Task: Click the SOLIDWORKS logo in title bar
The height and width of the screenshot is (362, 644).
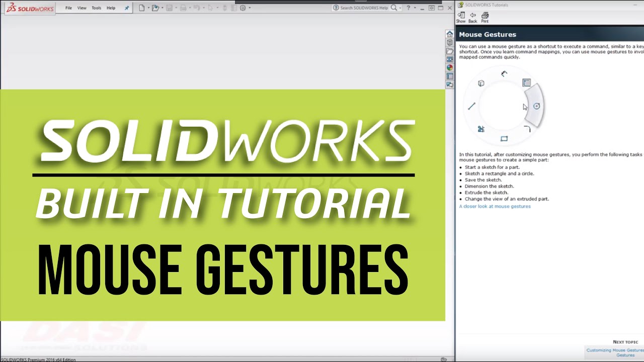Action: coord(29,8)
